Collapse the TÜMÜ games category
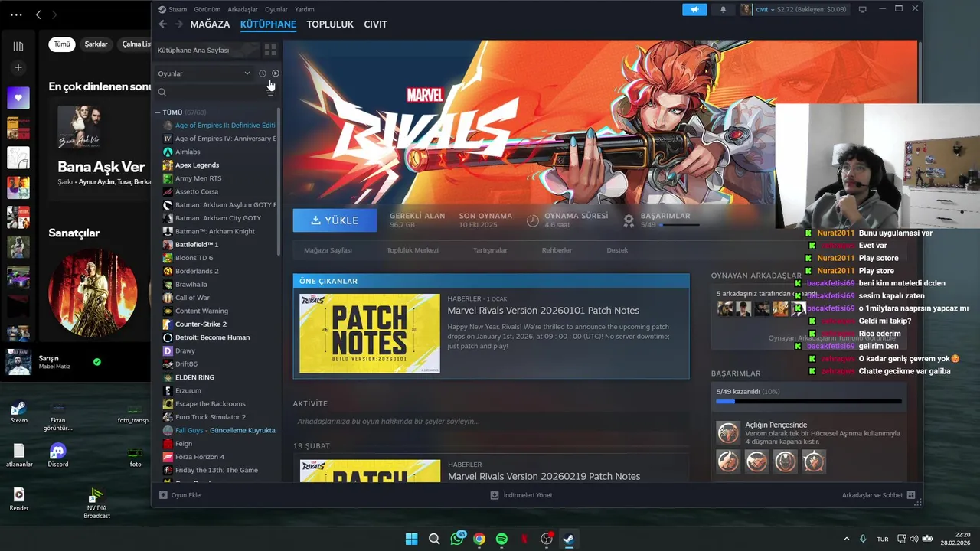 click(158, 112)
